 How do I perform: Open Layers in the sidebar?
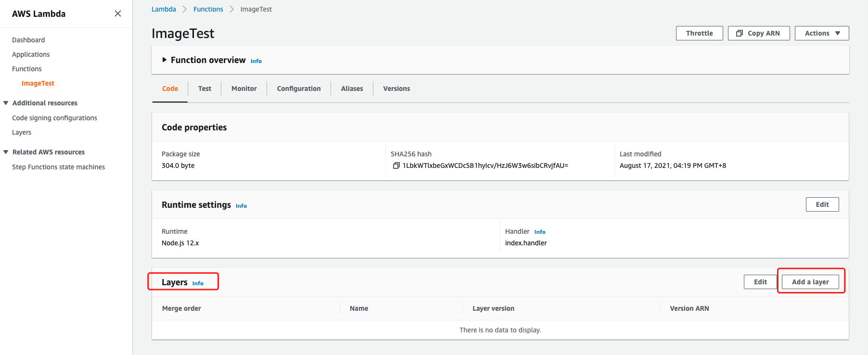click(x=22, y=132)
